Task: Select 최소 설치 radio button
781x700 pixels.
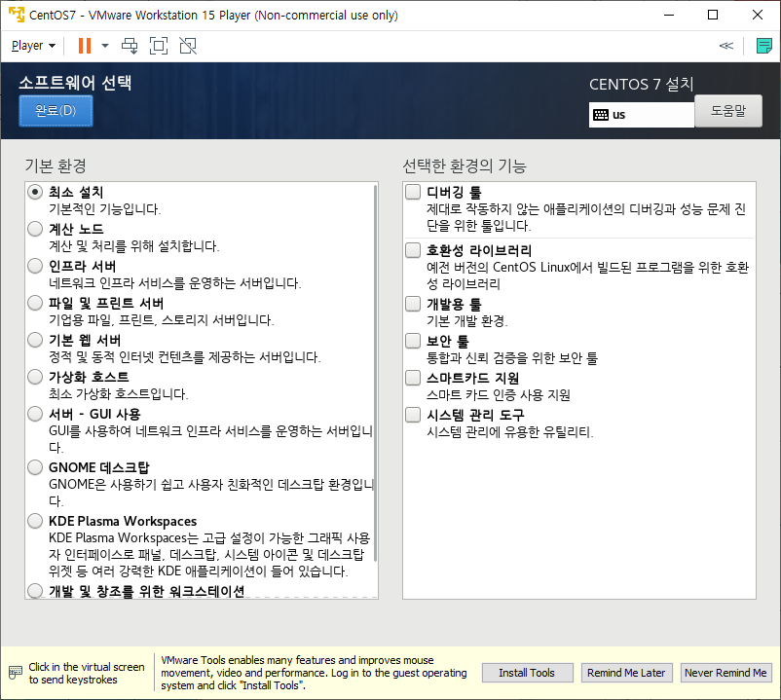Action: [35, 192]
